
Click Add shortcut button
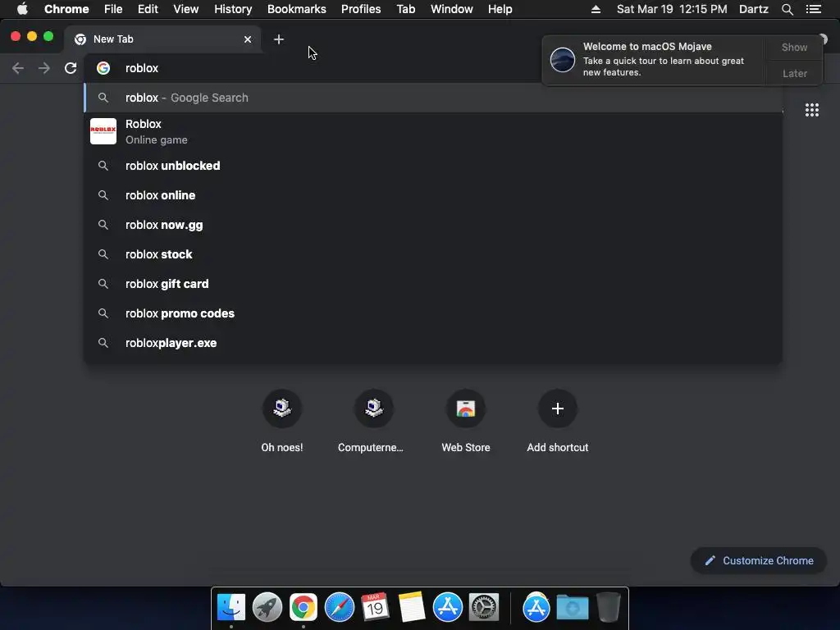point(558,422)
